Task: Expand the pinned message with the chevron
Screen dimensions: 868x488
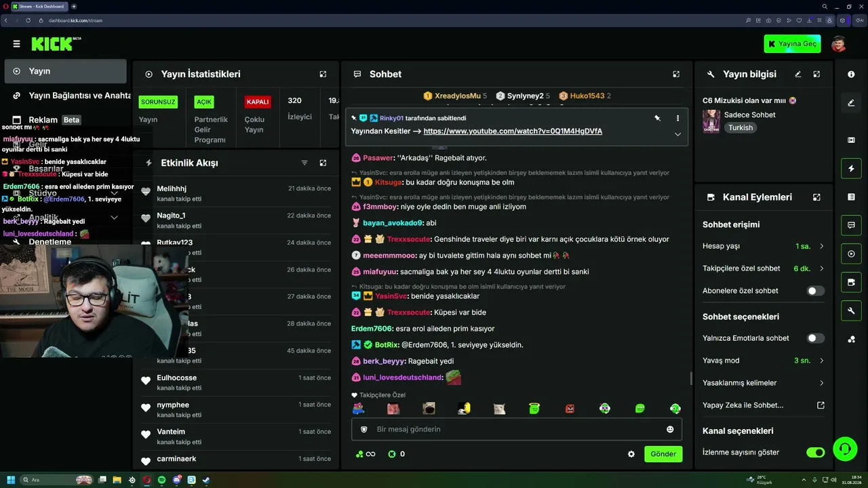Action: 677,134
